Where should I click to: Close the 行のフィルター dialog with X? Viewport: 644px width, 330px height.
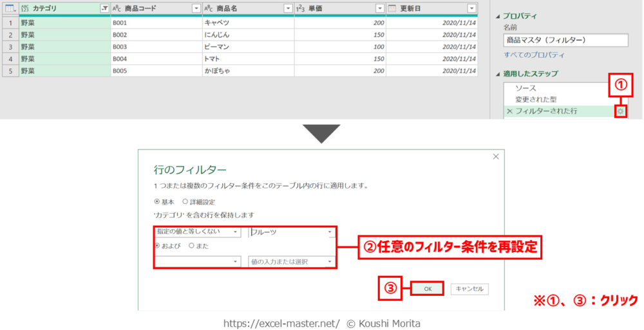click(x=495, y=156)
